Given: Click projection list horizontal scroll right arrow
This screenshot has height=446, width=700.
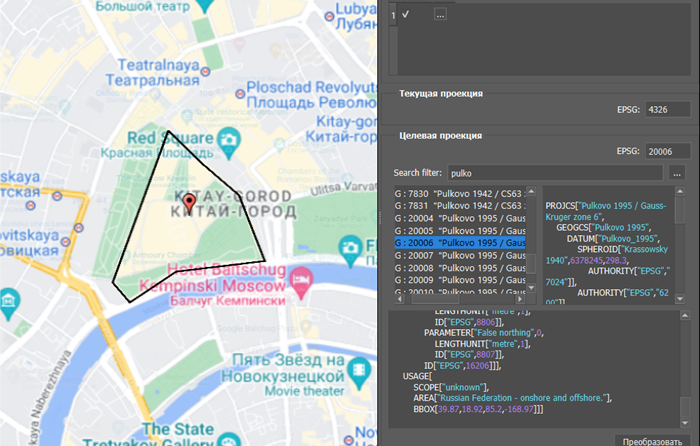Looking at the screenshot, I should 520,299.
